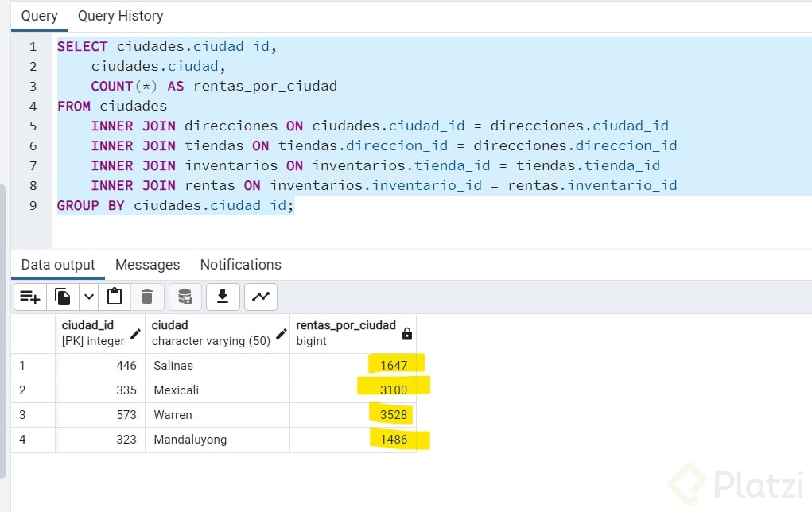Open the Messages tab
The width and height of the screenshot is (812, 512).
tap(147, 265)
